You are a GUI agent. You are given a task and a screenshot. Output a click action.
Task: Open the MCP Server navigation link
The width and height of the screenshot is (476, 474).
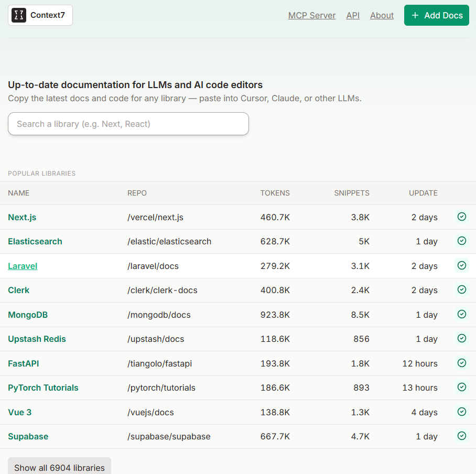click(312, 15)
